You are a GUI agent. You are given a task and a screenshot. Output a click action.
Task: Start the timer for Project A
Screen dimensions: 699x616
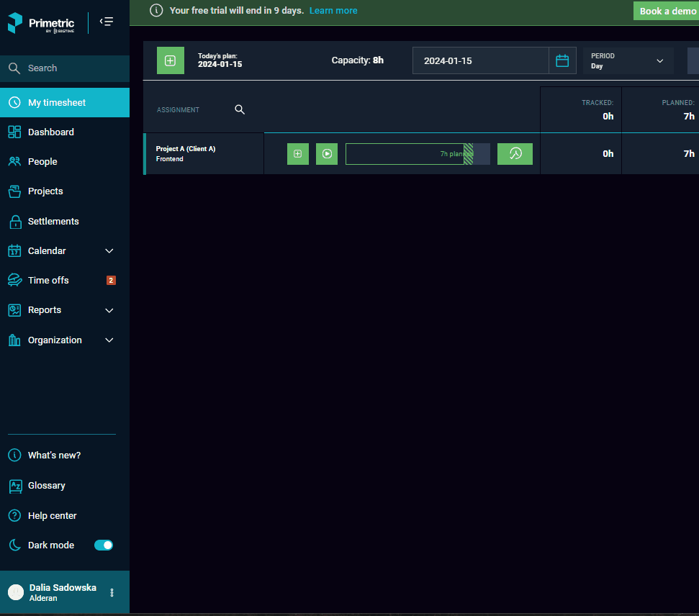click(327, 154)
